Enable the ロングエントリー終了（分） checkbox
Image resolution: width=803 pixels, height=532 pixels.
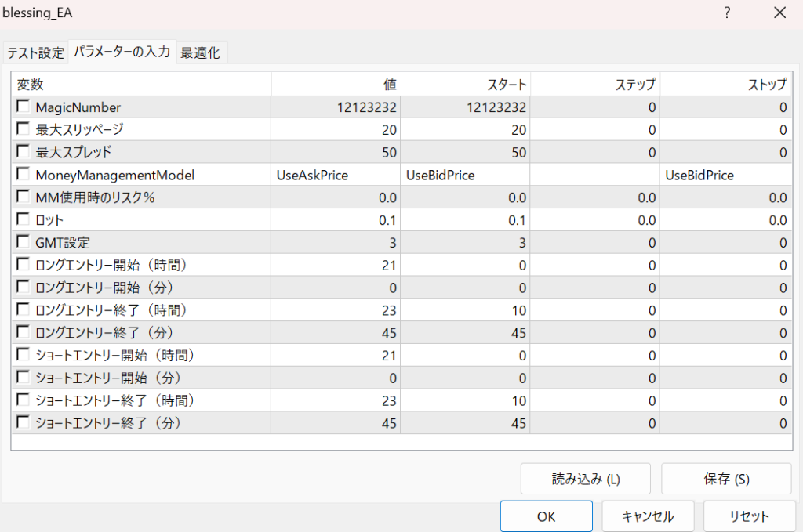[x=23, y=331]
